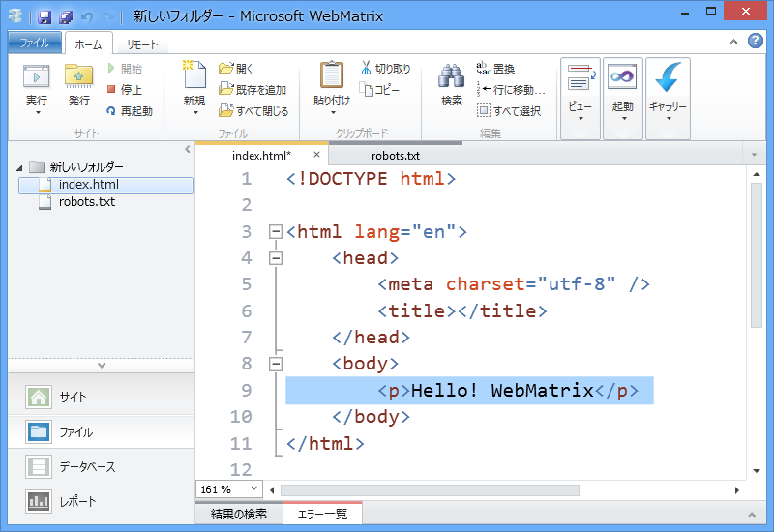Open the データベース workspace

coord(102,466)
